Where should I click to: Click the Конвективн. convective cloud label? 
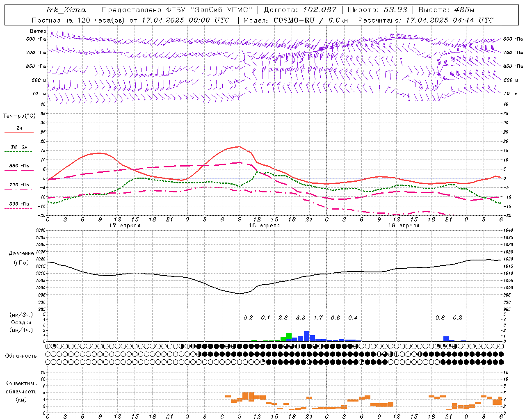coord(21,383)
